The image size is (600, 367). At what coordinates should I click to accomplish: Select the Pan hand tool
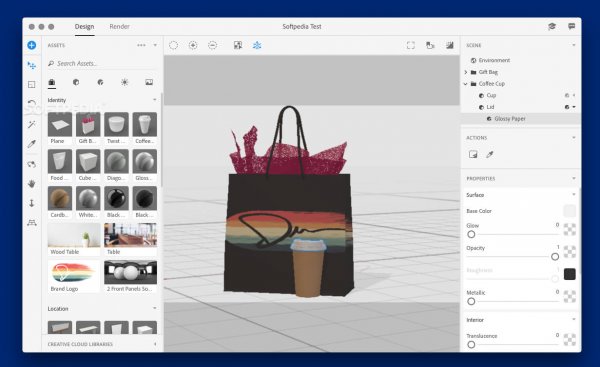(32, 184)
